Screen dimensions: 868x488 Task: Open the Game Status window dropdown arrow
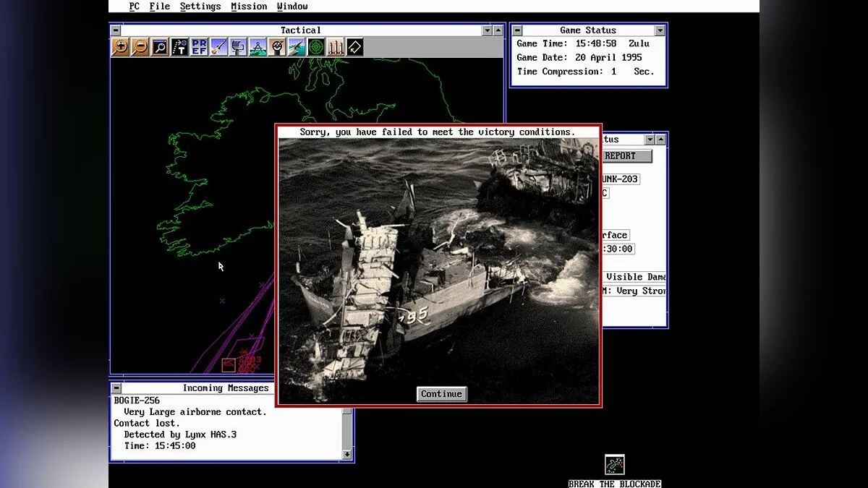click(x=660, y=30)
